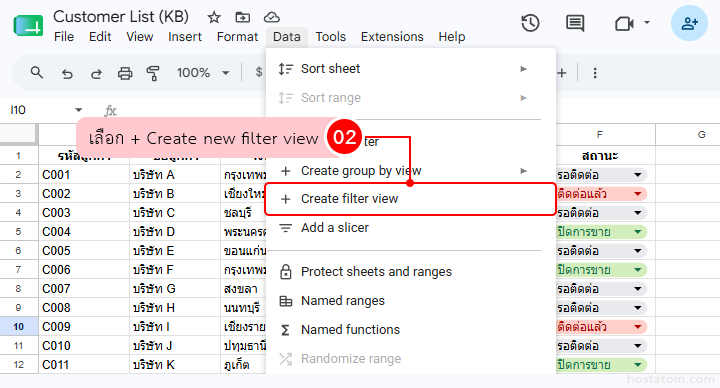720x388 pixels.
Task: Choose Create group by view
Action: coord(410,171)
